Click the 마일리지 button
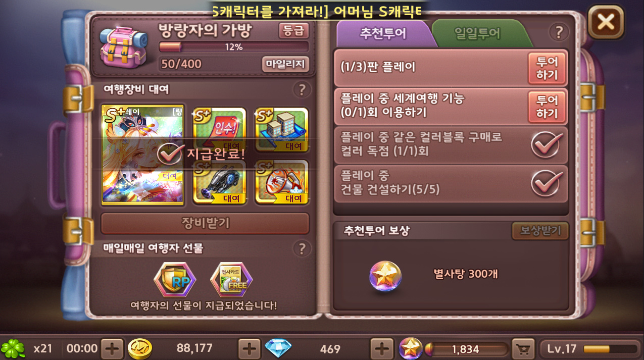 pos(285,64)
